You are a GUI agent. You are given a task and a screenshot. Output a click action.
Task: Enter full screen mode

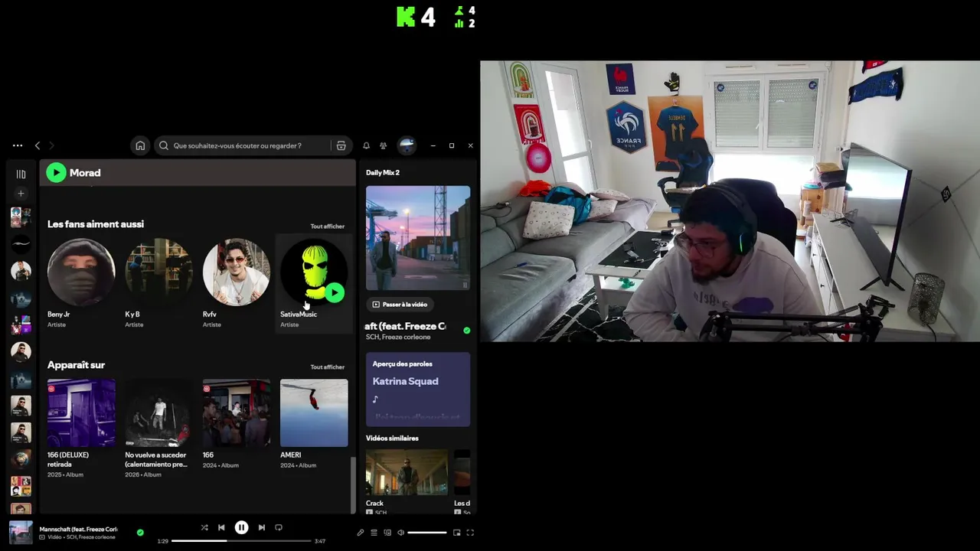click(x=471, y=533)
